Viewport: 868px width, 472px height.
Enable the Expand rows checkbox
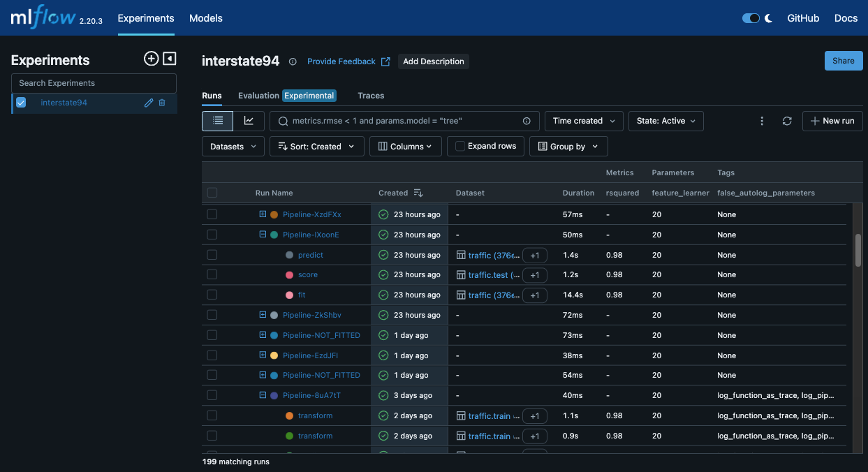[x=460, y=146]
